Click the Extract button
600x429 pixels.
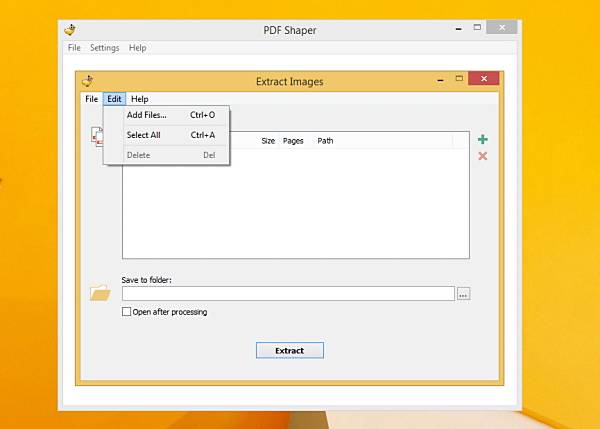290,351
